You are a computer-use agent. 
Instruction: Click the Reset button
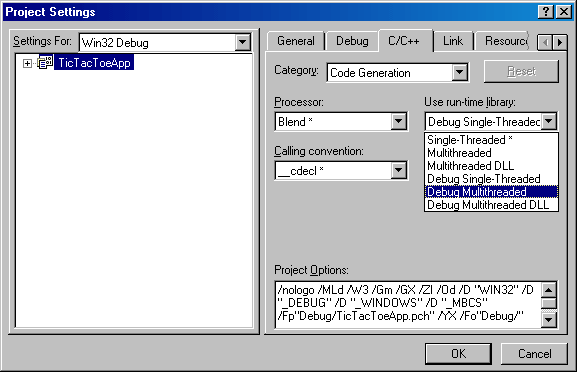(x=521, y=71)
